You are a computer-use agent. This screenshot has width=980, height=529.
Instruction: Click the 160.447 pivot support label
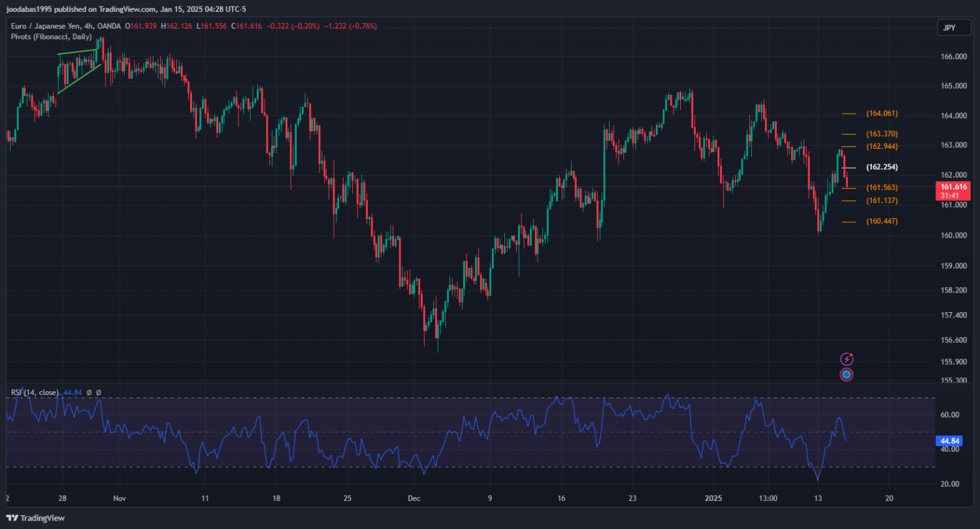[x=881, y=221]
